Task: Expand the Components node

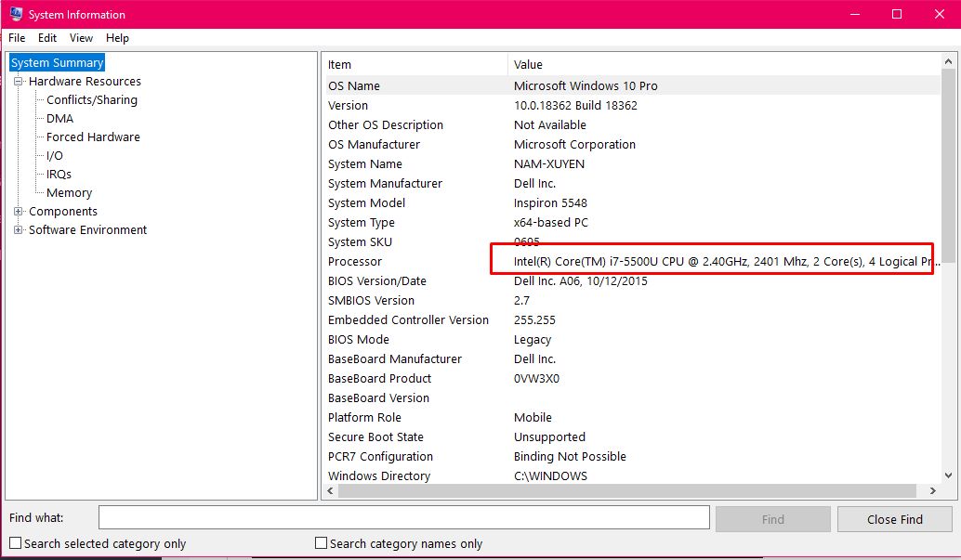Action: 18,211
